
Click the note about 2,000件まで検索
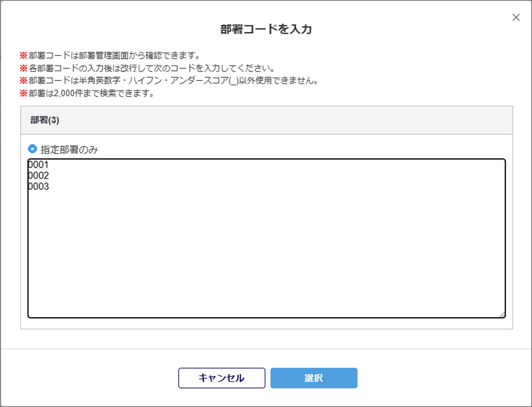click(87, 93)
